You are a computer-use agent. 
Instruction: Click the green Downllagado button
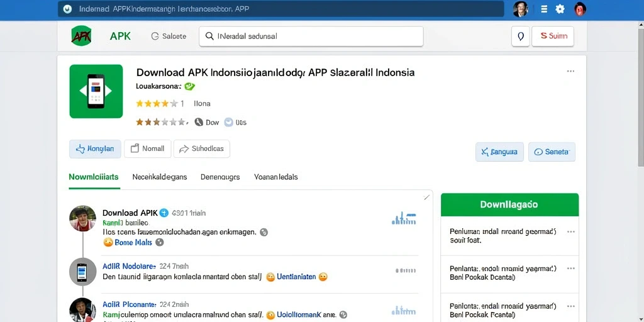coord(509,204)
